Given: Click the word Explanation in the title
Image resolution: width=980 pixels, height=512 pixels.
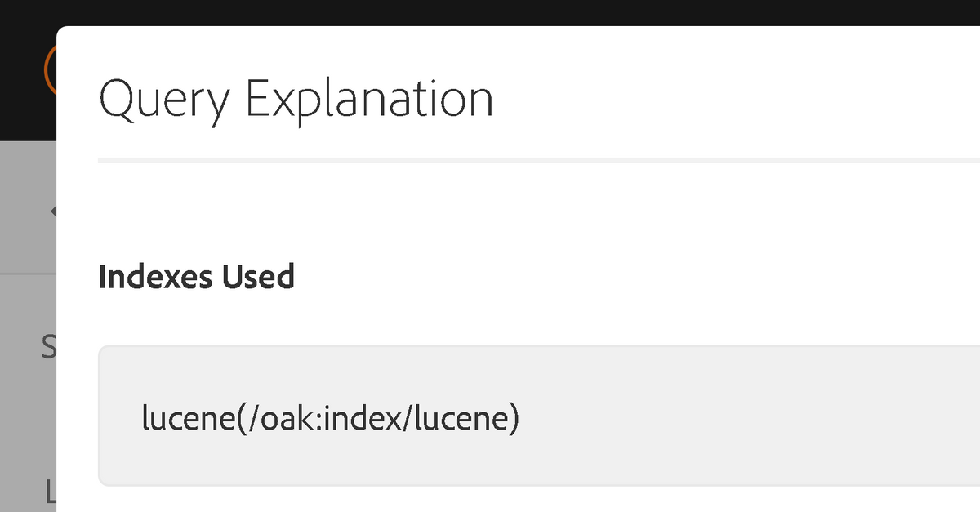Looking at the screenshot, I should point(370,100).
